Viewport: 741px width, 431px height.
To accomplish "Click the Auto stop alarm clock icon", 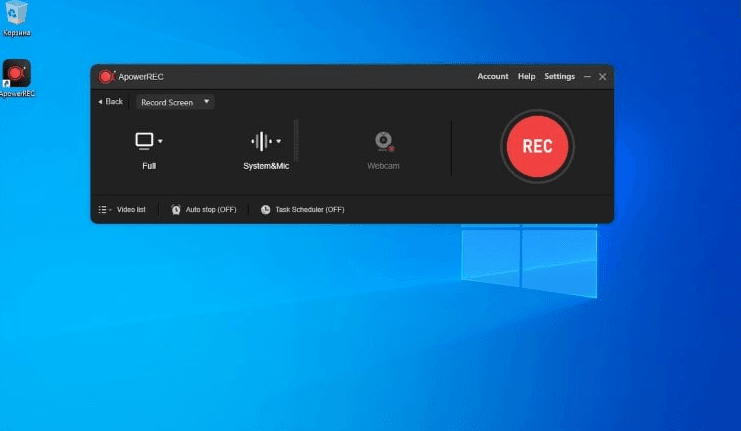I will click(x=176, y=209).
